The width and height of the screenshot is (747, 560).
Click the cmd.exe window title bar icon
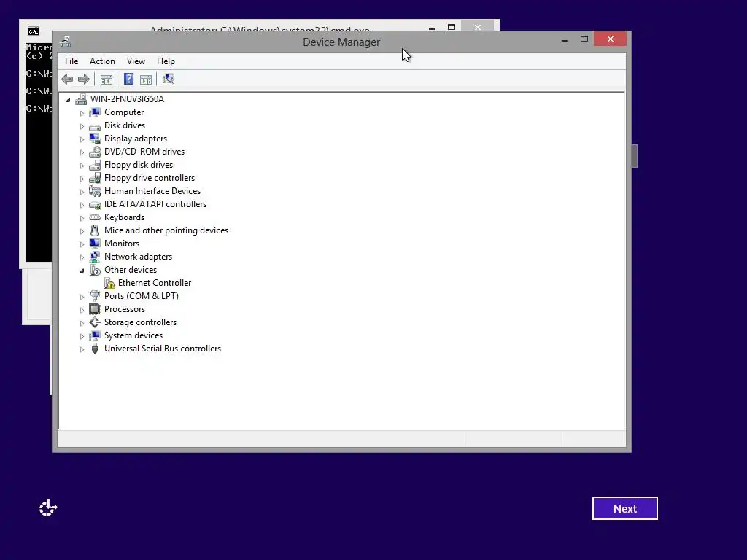34,31
